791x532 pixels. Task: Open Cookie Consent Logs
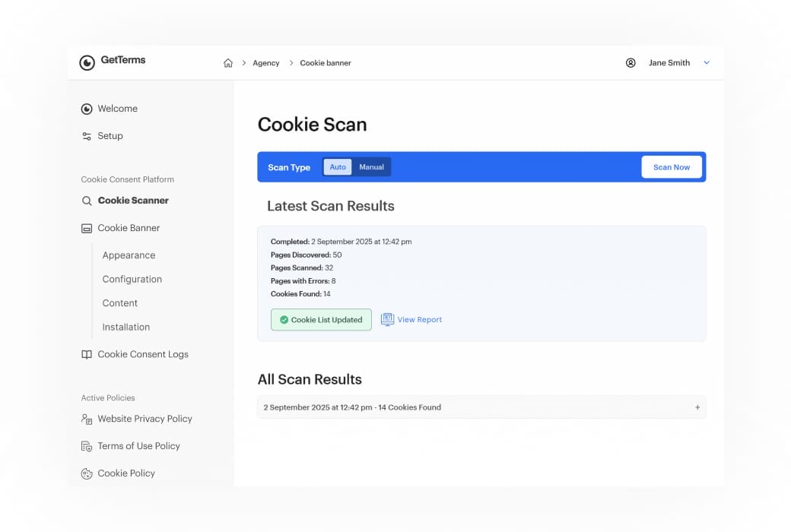coord(143,354)
